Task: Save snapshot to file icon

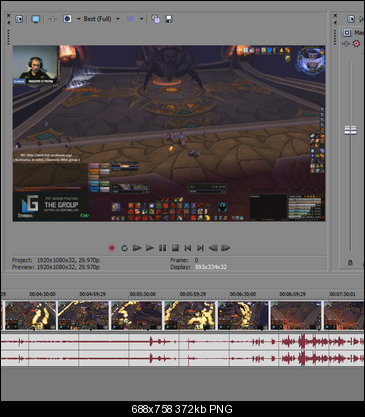Action: pyautogui.click(x=169, y=19)
